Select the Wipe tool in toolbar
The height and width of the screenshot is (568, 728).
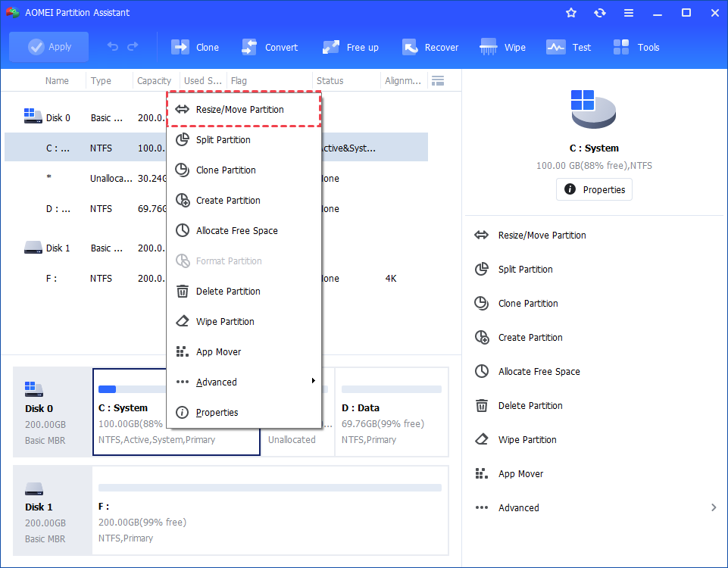tap(503, 47)
